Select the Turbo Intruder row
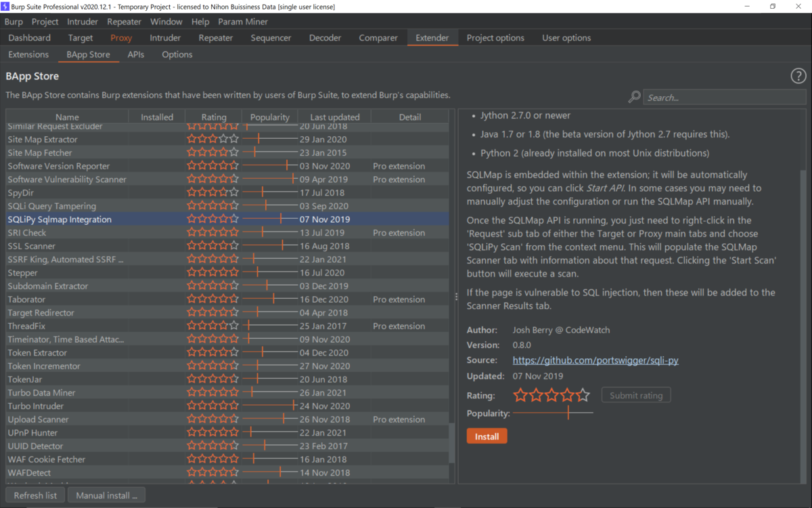The image size is (812, 508). tap(227, 406)
